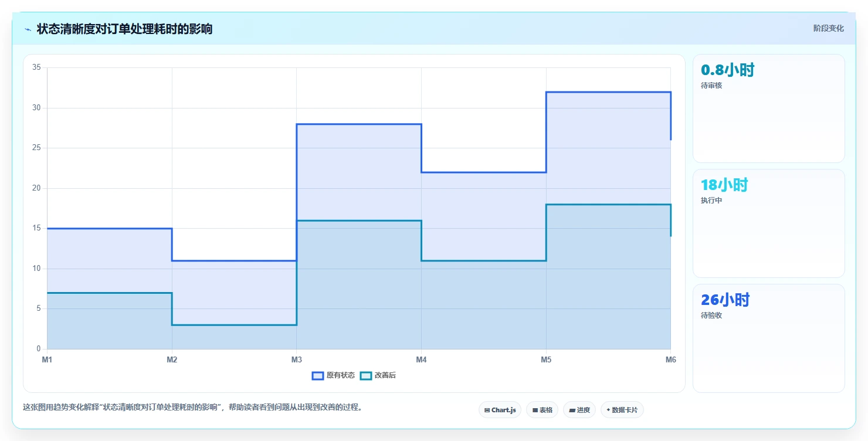
Task: Toggle the 改善后 legend series
Action: click(x=378, y=375)
